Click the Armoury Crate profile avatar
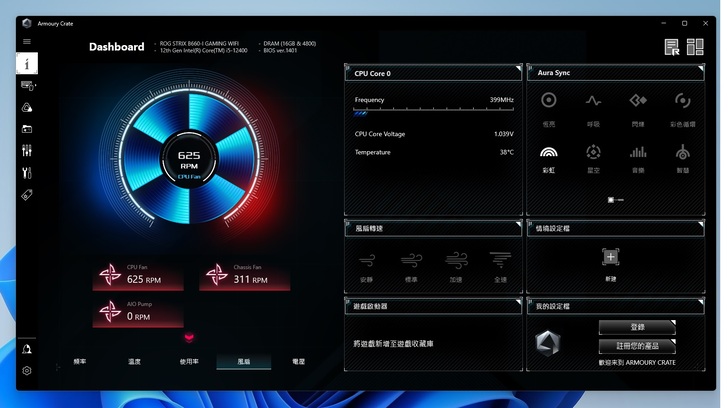Image resolution: width=728 pixels, height=408 pixels. [x=548, y=343]
